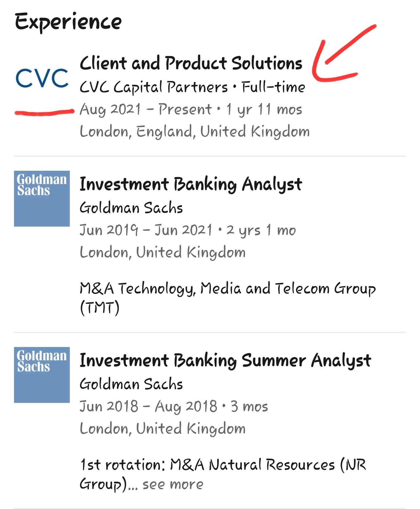Viewport: 420px width, 509px height.
Task: Click London, United Kingdom under Investment Banking Analyst
Action: point(162,252)
